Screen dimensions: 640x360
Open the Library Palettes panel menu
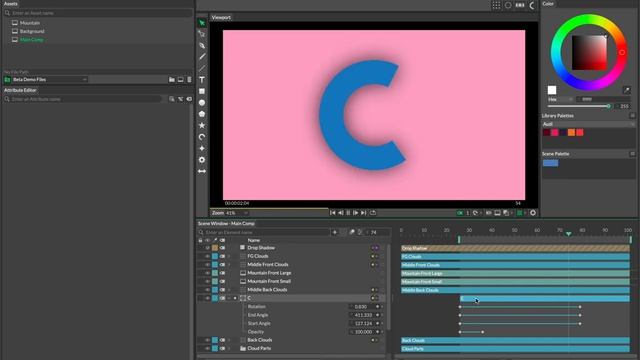click(632, 116)
